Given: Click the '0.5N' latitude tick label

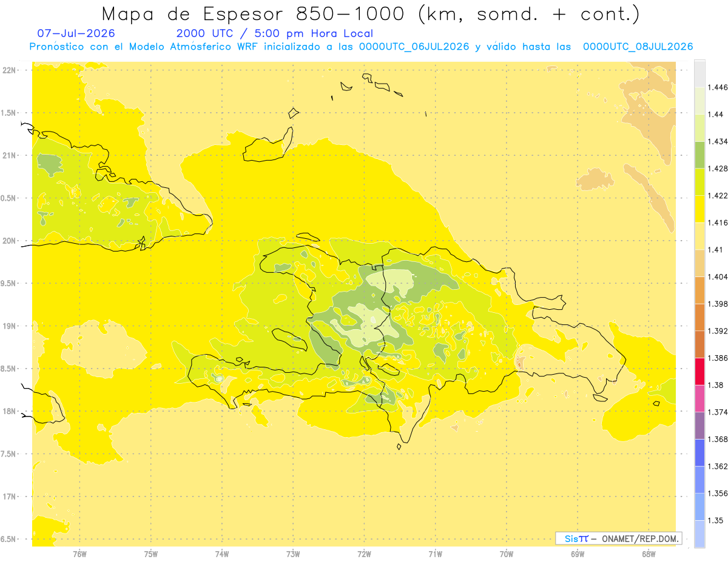Looking at the screenshot, I should 8,198.
